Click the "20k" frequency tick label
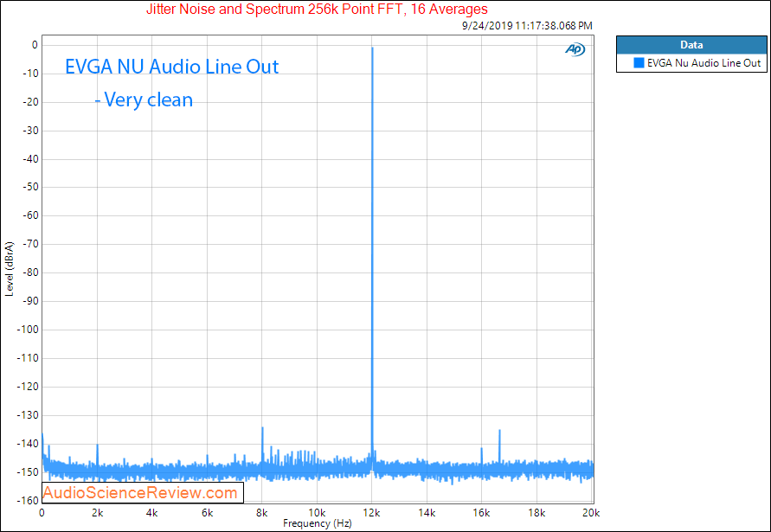The width and height of the screenshot is (771, 532). (x=591, y=513)
